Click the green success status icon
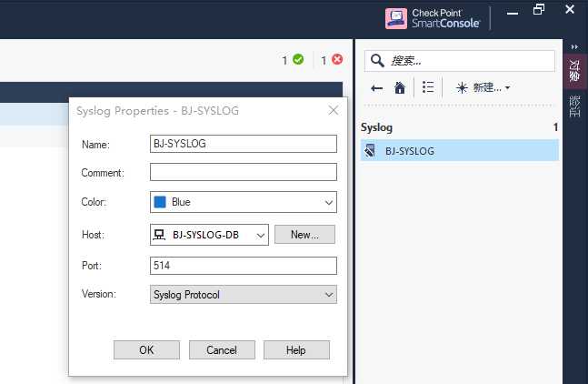Screen dimensions: 588x384 pos(298,59)
